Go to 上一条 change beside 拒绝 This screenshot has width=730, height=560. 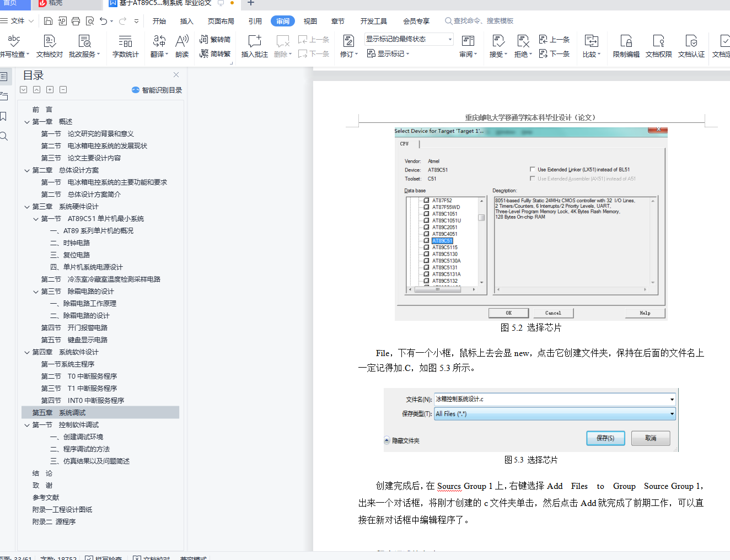click(x=554, y=40)
